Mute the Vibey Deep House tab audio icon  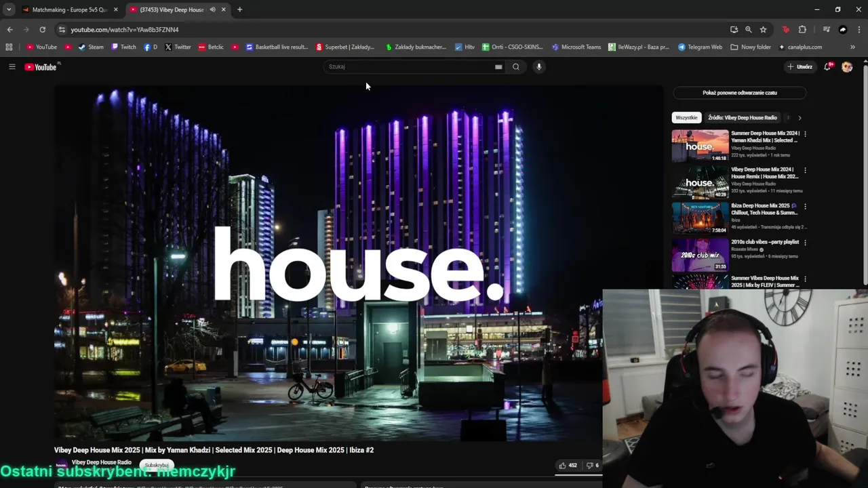coord(212,9)
